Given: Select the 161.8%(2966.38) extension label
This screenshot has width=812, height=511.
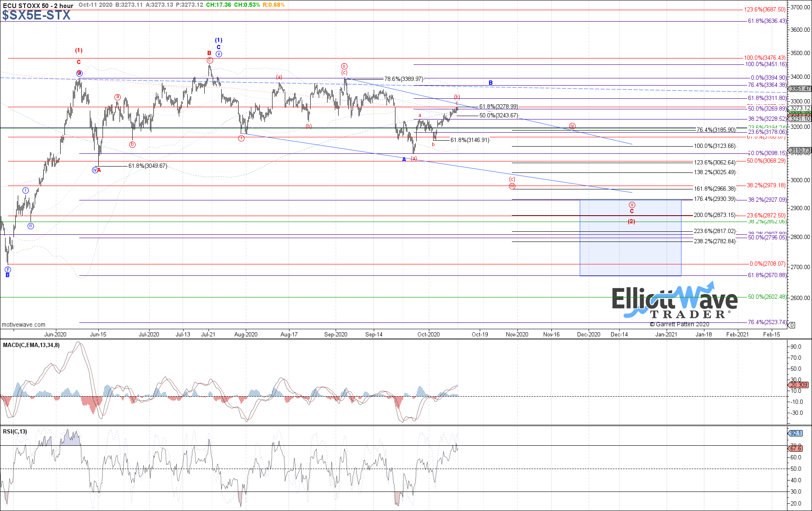Looking at the screenshot, I should 715,189.
